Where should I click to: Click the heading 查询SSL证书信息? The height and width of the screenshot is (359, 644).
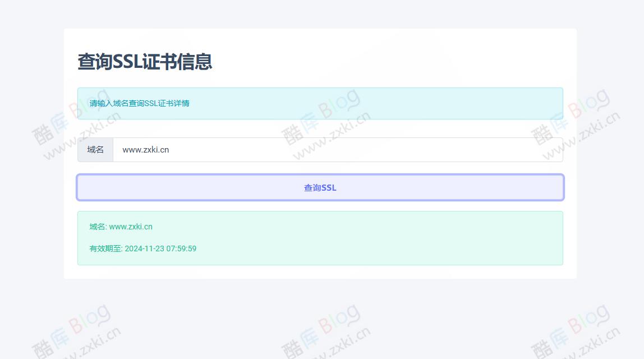click(x=145, y=63)
